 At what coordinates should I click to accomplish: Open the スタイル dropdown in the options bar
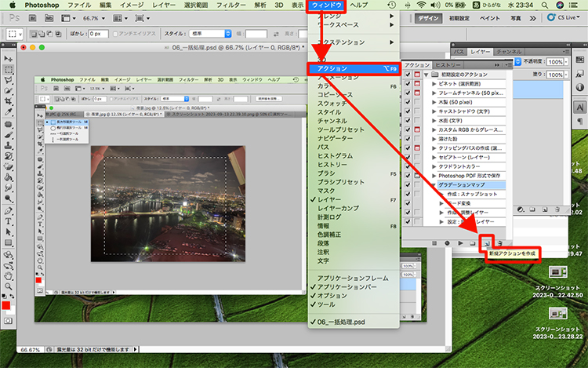pos(210,34)
